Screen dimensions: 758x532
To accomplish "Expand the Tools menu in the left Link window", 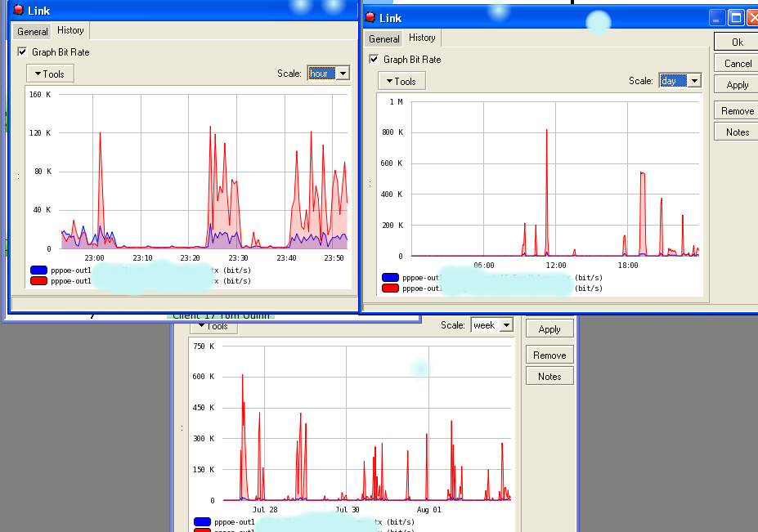I will [x=49, y=73].
